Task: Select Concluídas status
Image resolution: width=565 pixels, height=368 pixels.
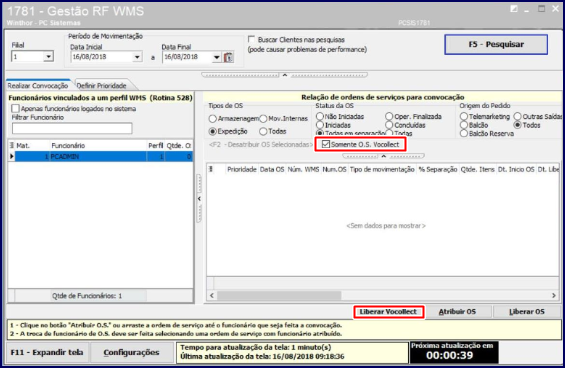Action: [x=389, y=125]
